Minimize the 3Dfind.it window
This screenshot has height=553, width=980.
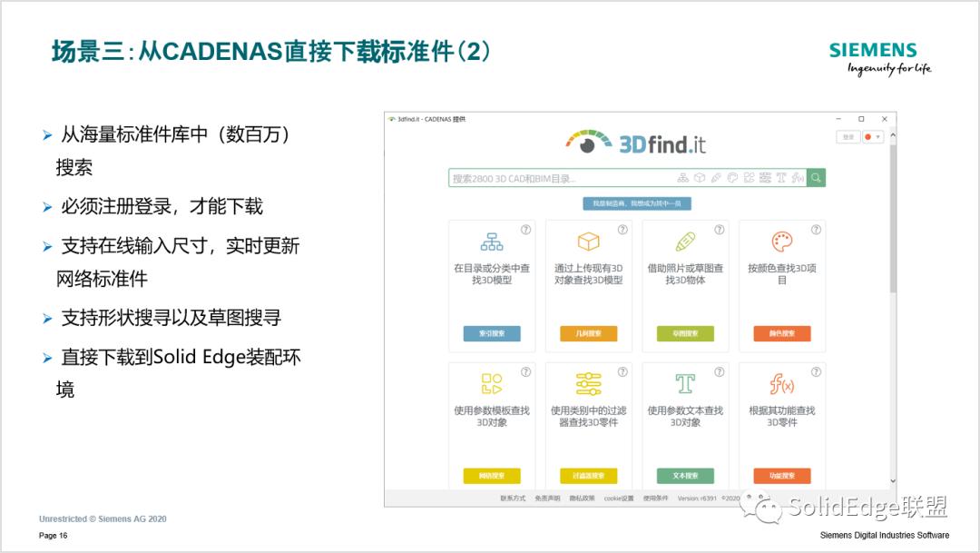(x=838, y=119)
